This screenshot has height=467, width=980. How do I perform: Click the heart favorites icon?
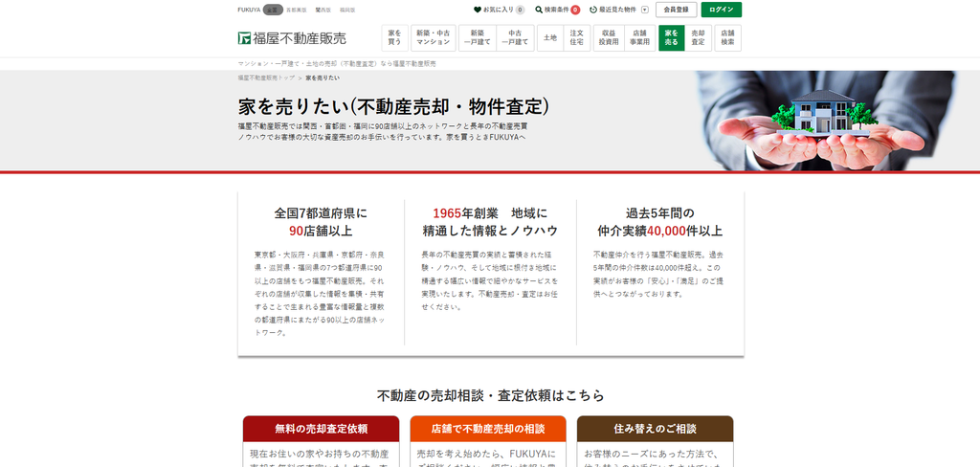point(478,10)
